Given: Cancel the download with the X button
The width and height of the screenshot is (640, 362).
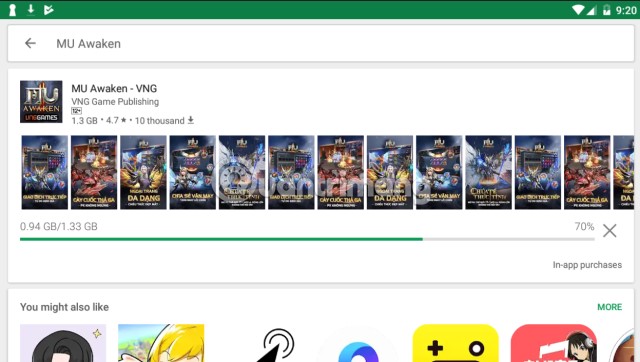Looking at the screenshot, I should coord(609,231).
